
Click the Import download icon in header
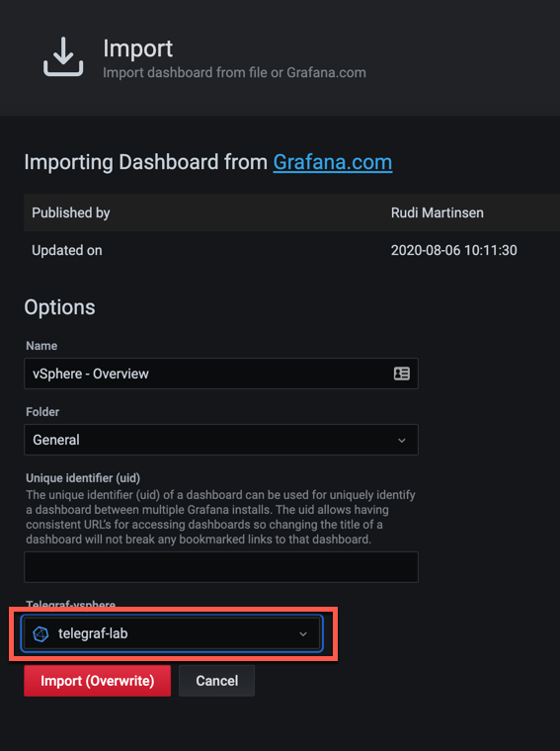point(63,56)
